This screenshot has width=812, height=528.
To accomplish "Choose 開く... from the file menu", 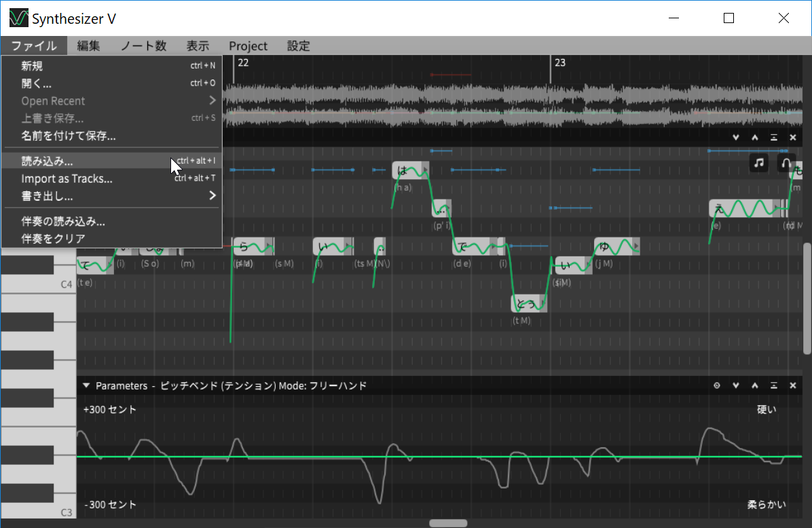I will 112,83.
